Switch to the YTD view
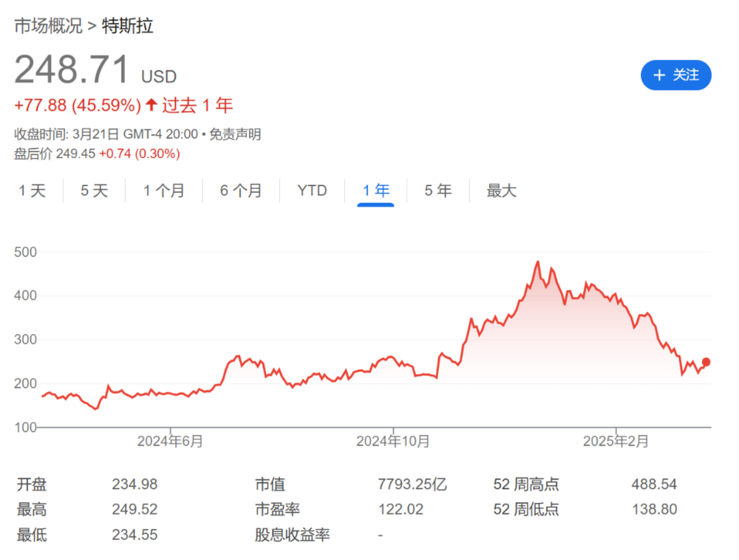 [312, 190]
